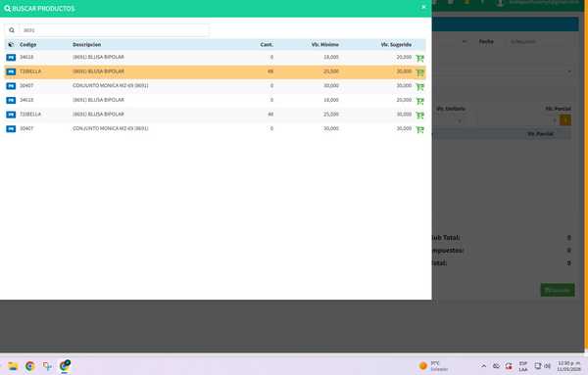Click the Cant. column header
Screen dimensions: 588x375
[267, 45]
